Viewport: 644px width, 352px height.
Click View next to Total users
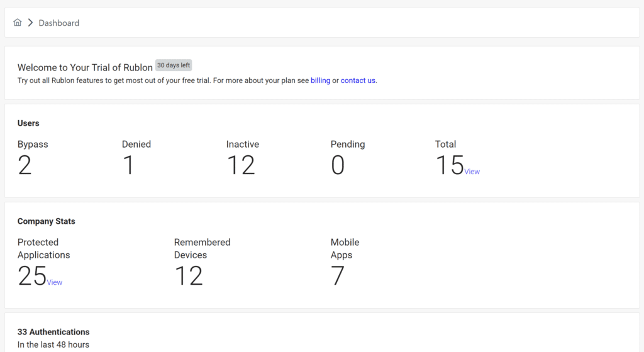pos(472,172)
